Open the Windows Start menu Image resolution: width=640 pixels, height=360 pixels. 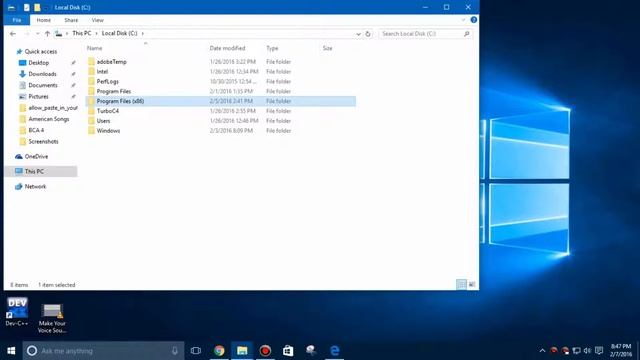pos(11,351)
